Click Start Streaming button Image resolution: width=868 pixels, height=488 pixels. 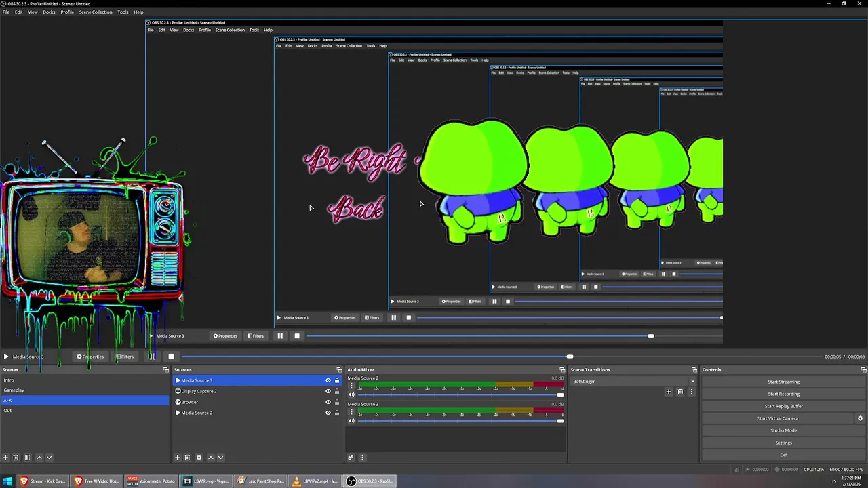tap(783, 382)
